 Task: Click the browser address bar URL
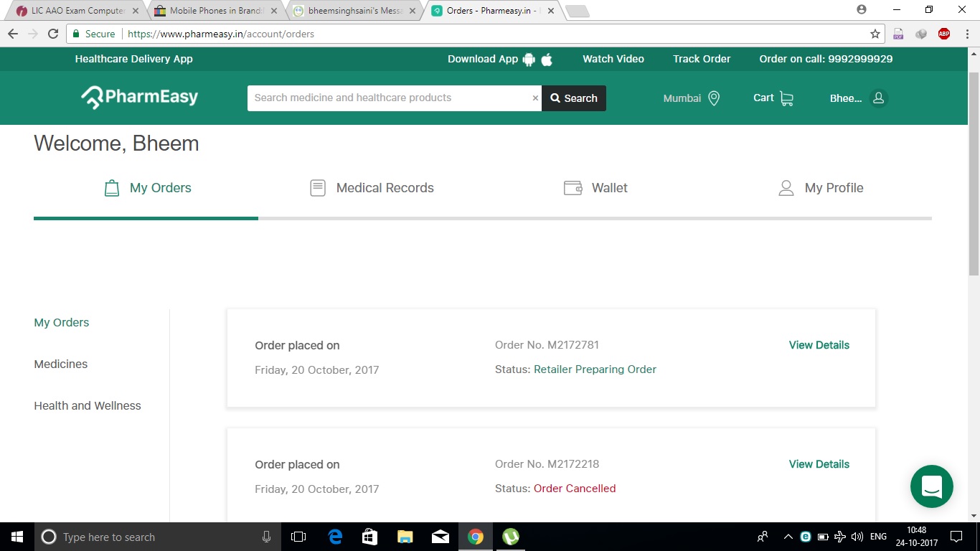coord(221,34)
